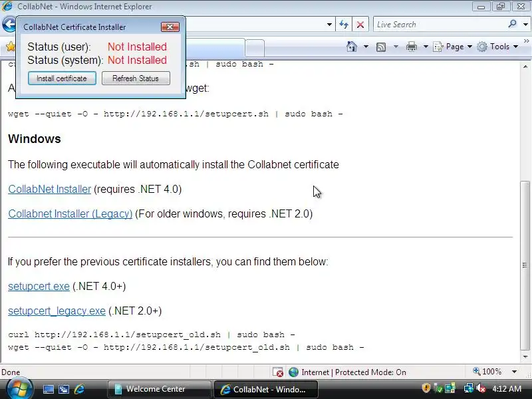The image size is (532, 399).
Task: Download setupcert.exe link
Action: (39, 286)
